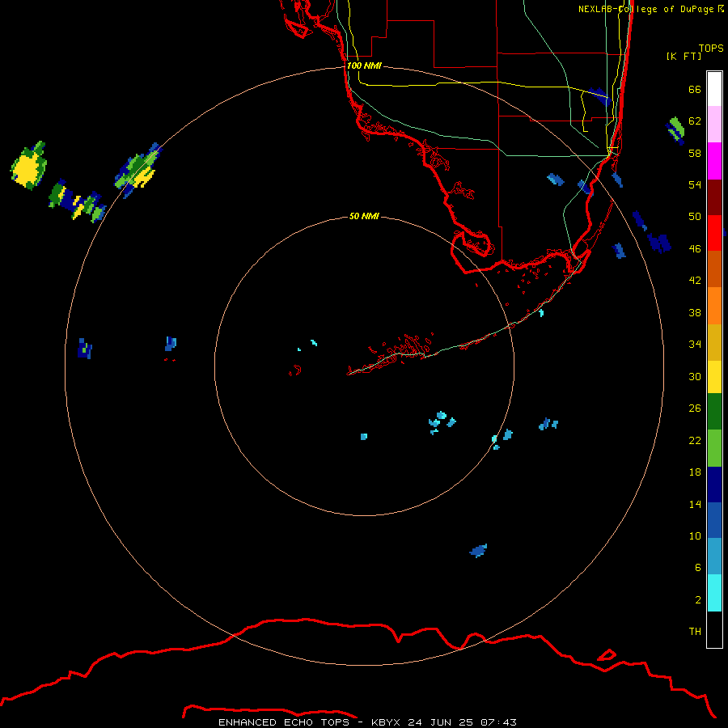Click the light pink legend swatch
The image size is (728, 728).
click(x=714, y=124)
